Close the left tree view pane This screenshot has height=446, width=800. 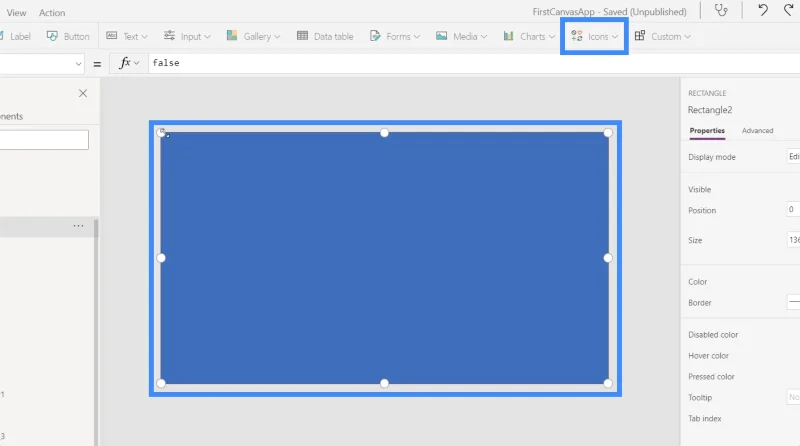[x=83, y=93]
